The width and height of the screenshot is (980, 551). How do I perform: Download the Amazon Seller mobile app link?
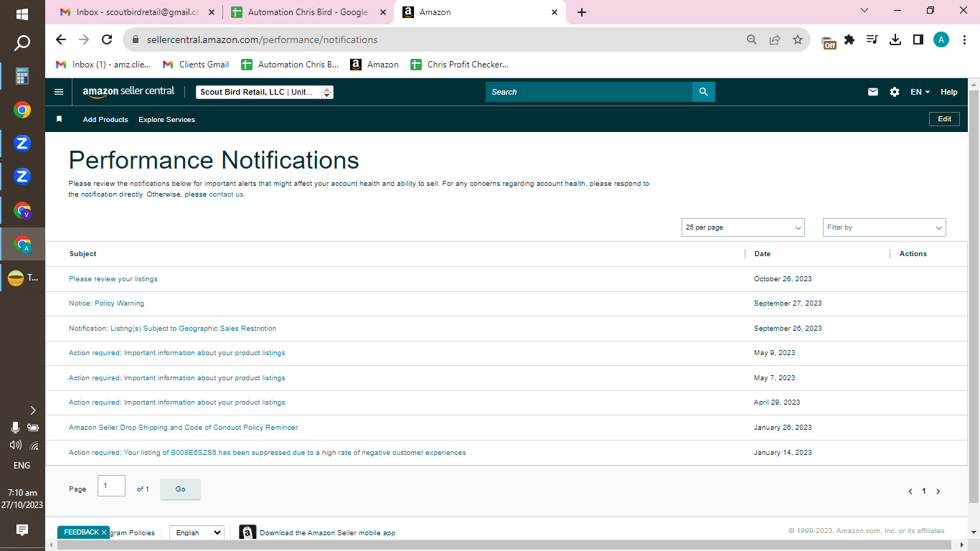[x=327, y=533]
